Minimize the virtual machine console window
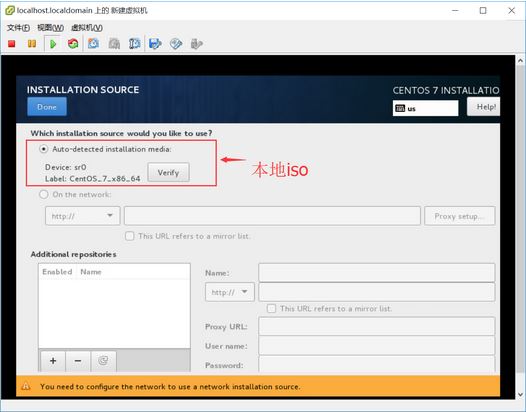The image size is (526, 412). point(455,10)
